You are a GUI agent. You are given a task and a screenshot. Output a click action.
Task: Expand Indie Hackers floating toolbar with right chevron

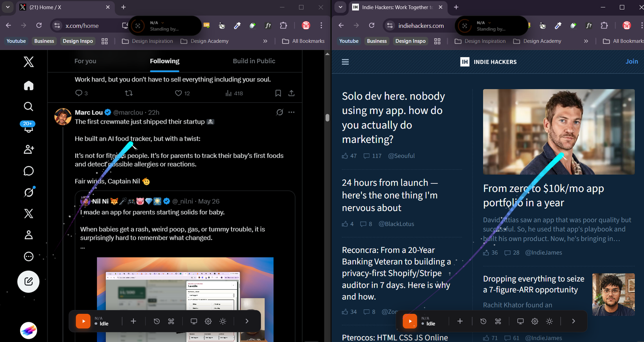(574, 321)
